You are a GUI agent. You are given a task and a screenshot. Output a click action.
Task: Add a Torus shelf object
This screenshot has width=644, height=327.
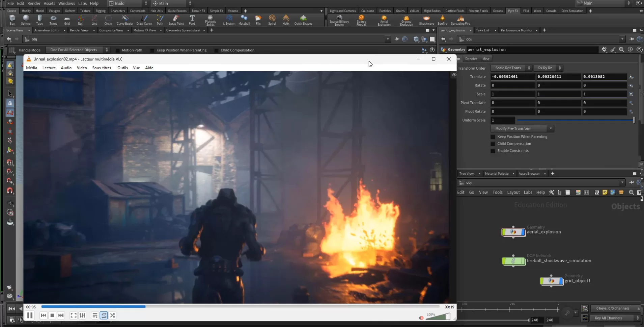(53, 20)
